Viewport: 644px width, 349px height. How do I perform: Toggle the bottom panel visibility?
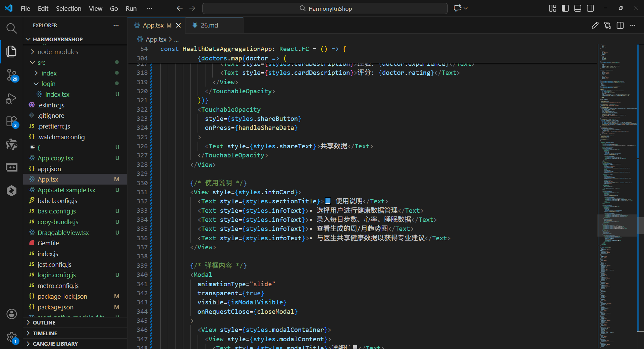pos(578,8)
